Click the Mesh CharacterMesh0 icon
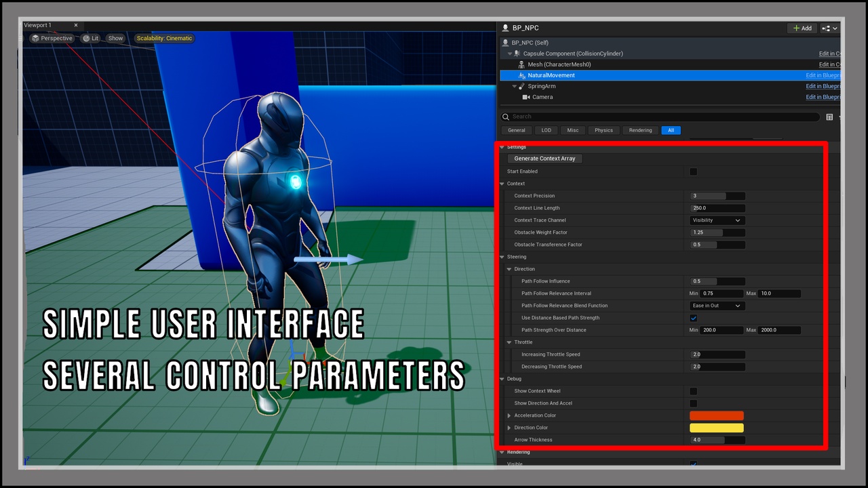 click(521, 64)
